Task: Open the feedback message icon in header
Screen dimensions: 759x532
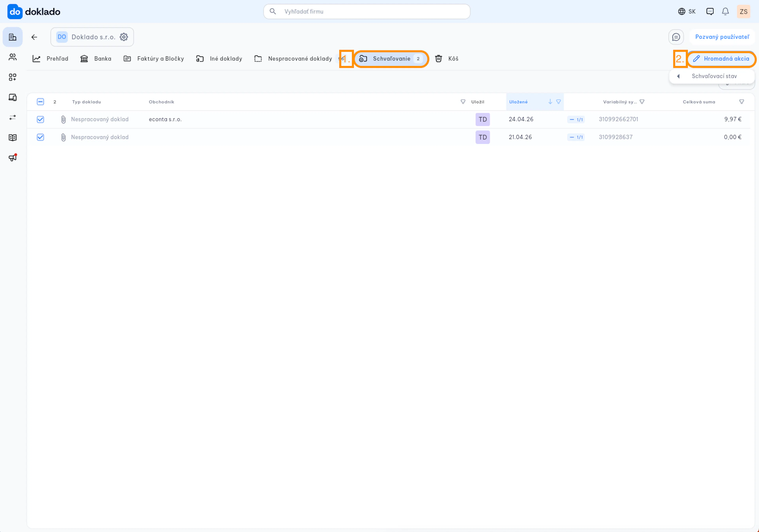Action: pos(710,12)
